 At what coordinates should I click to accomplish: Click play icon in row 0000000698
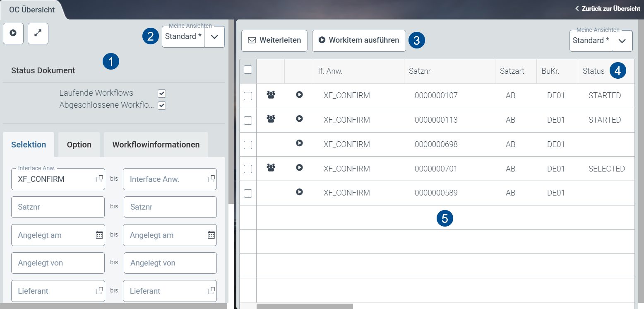tap(299, 143)
